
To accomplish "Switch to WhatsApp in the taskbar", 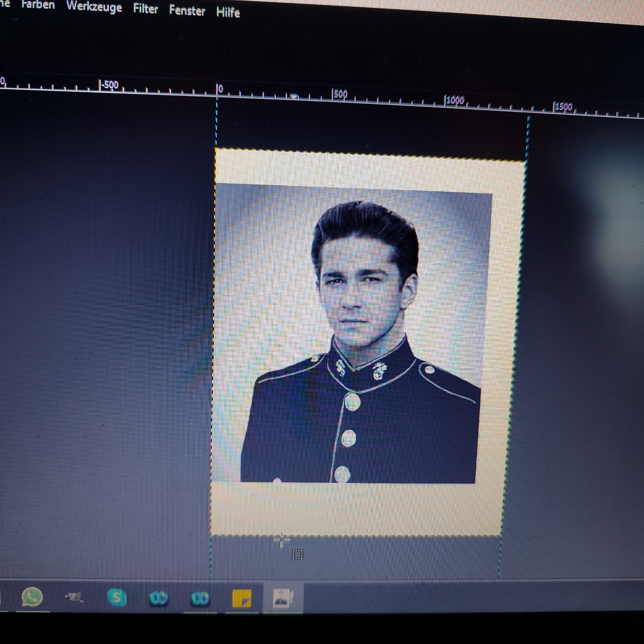I will (x=32, y=597).
